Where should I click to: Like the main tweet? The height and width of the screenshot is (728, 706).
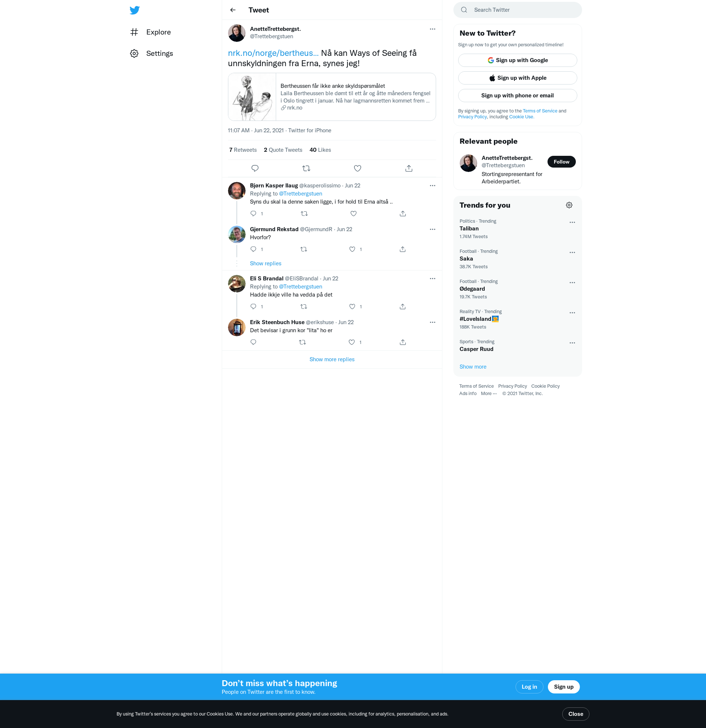357,168
